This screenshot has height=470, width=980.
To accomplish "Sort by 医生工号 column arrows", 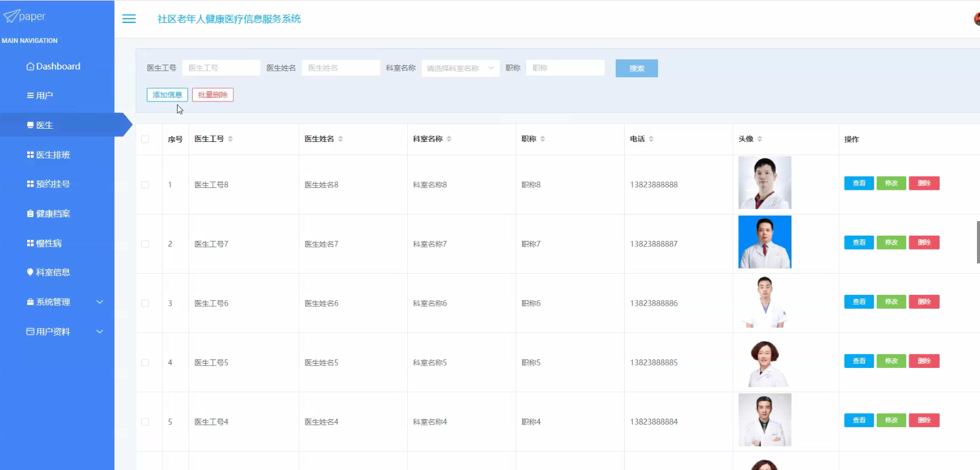I will [230, 139].
